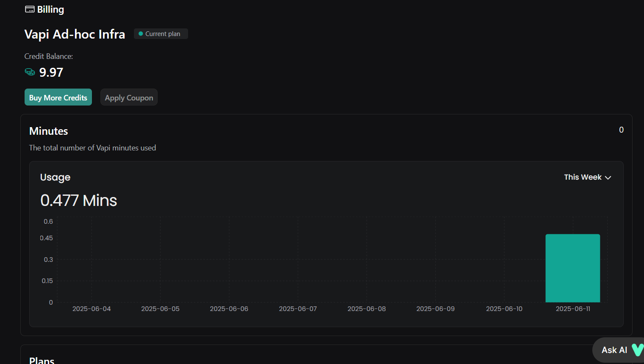Open the This Week range dropdown
644x364 pixels.
pos(588,177)
